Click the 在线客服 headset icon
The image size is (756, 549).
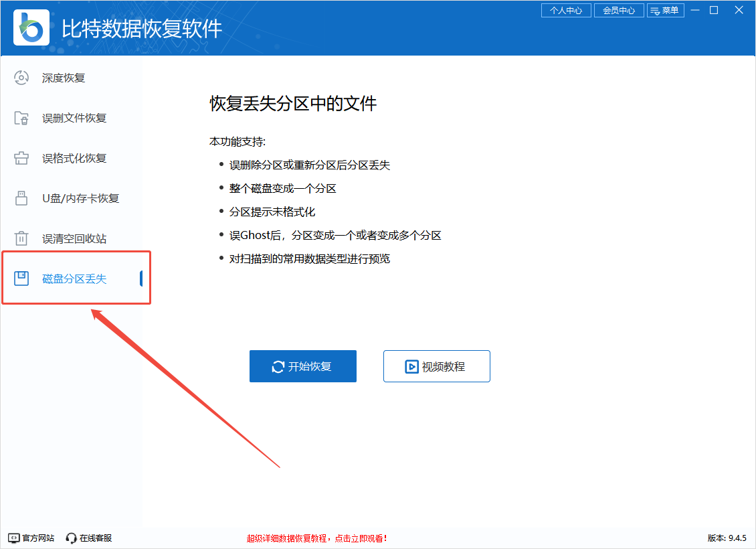pyautogui.click(x=72, y=538)
